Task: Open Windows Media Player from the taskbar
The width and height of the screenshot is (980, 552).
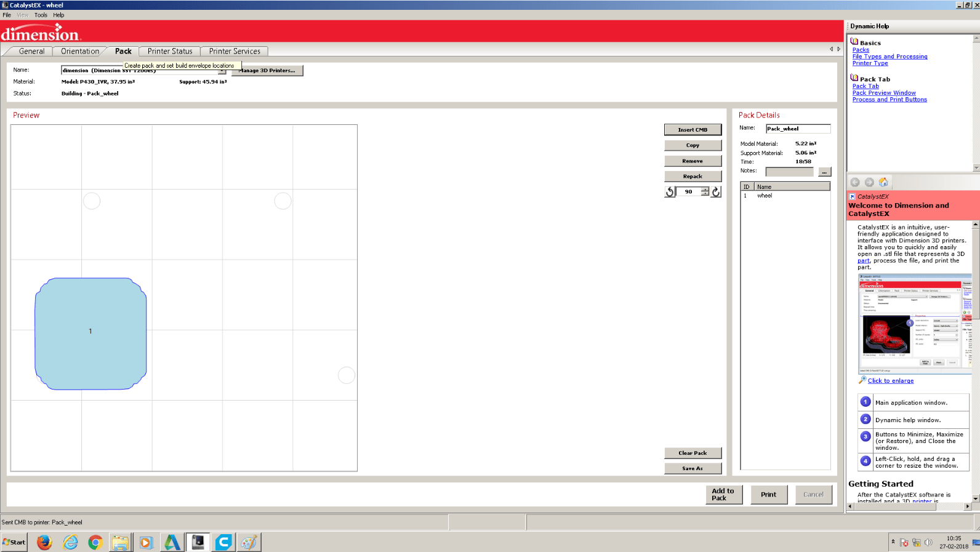Action: click(146, 542)
